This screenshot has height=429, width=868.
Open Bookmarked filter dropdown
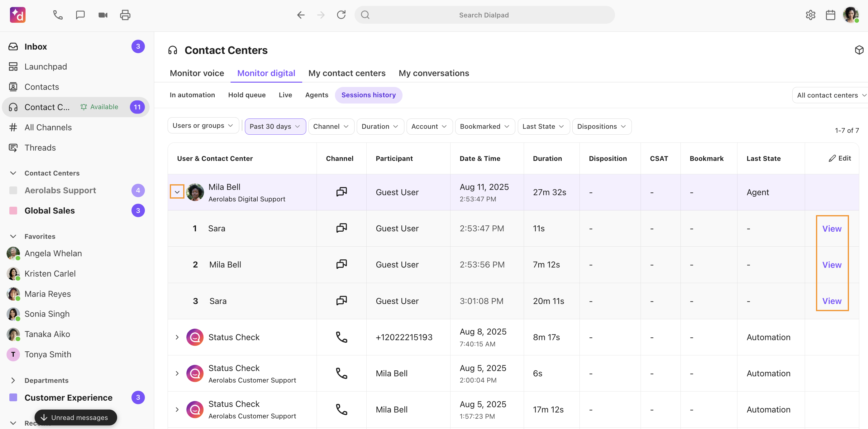point(485,127)
